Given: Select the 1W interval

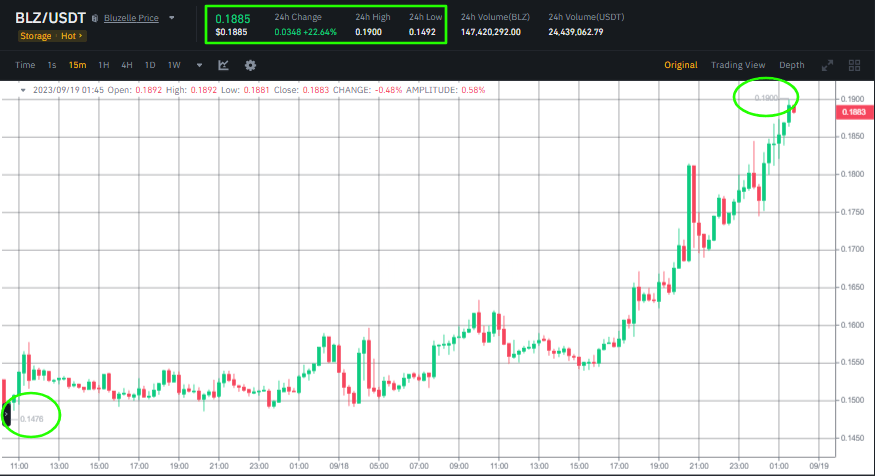Looking at the screenshot, I should (x=174, y=65).
